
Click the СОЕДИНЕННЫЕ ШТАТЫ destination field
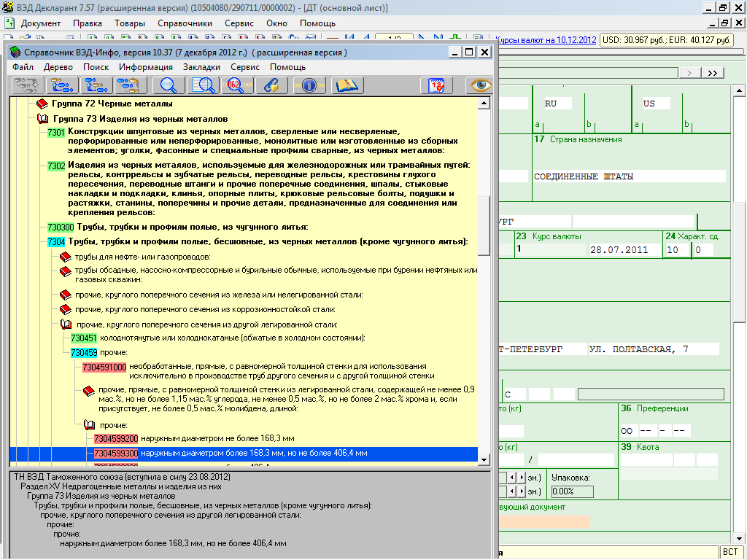pos(630,176)
